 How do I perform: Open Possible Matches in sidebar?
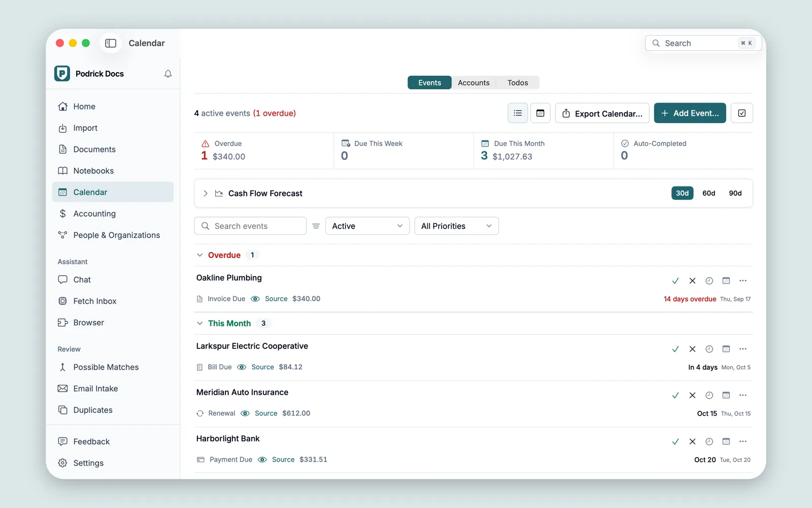(x=113, y=367)
